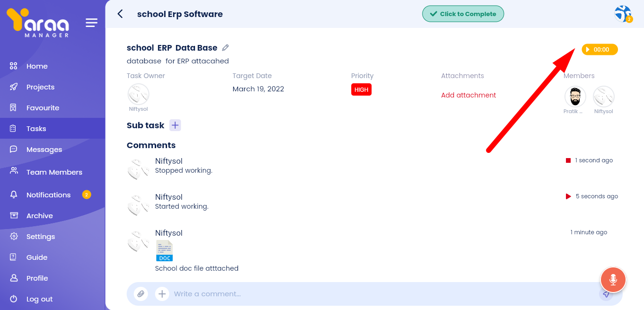The height and width of the screenshot is (310, 644).
Task: Add a sub task with plus icon
Action: pos(175,125)
